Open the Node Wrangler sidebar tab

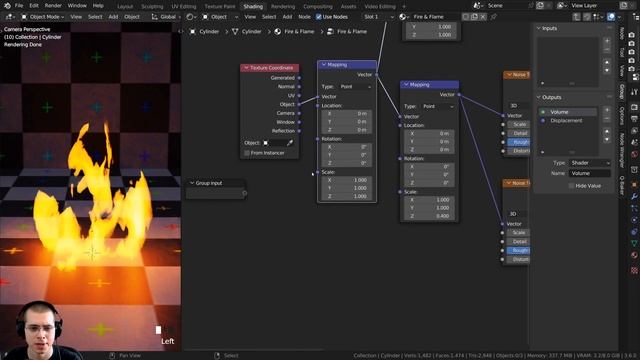click(622, 150)
